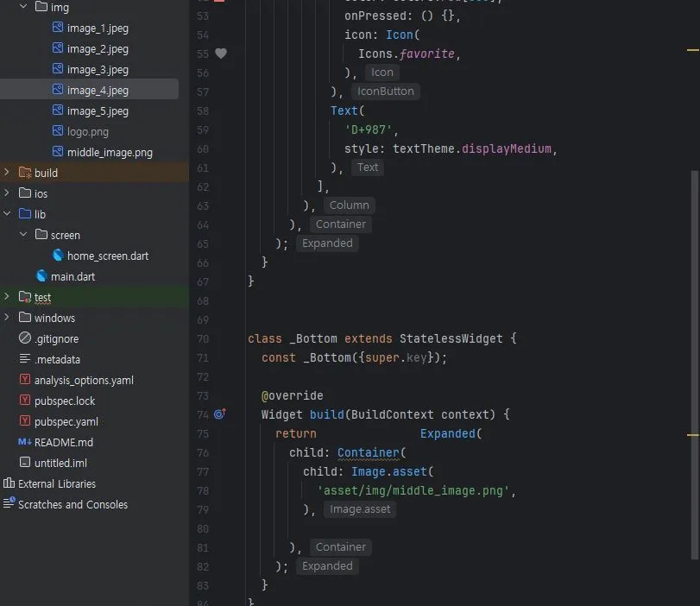The width and height of the screenshot is (700, 606).
Task: Open Scratches and Consoles node
Action: [x=73, y=504]
